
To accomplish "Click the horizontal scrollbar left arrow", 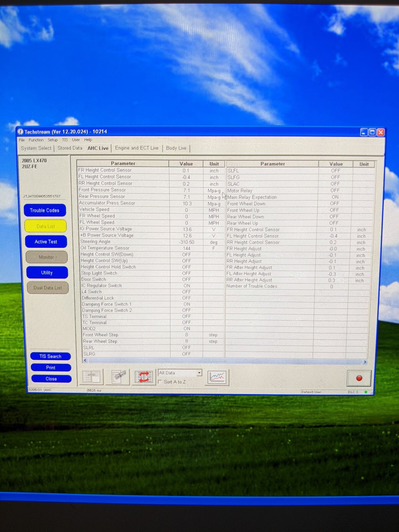I will (x=85, y=360).
